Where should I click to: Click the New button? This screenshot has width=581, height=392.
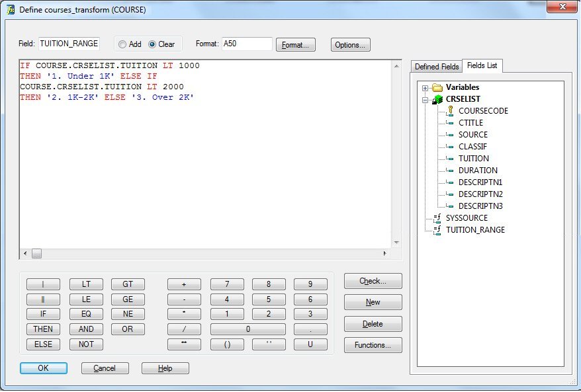pos(373,302)
